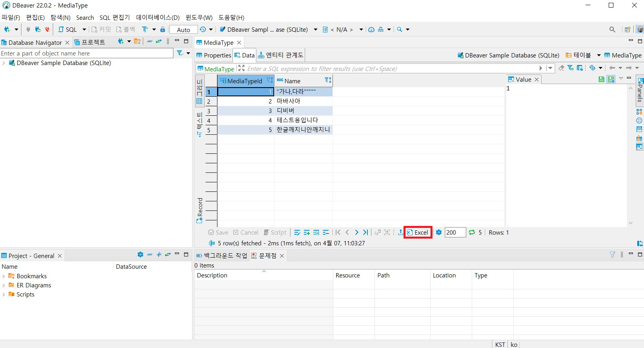Click the MediaTypeId column sort icon
Viewport: 644px width, 348px height.
[x=269, y=80]
